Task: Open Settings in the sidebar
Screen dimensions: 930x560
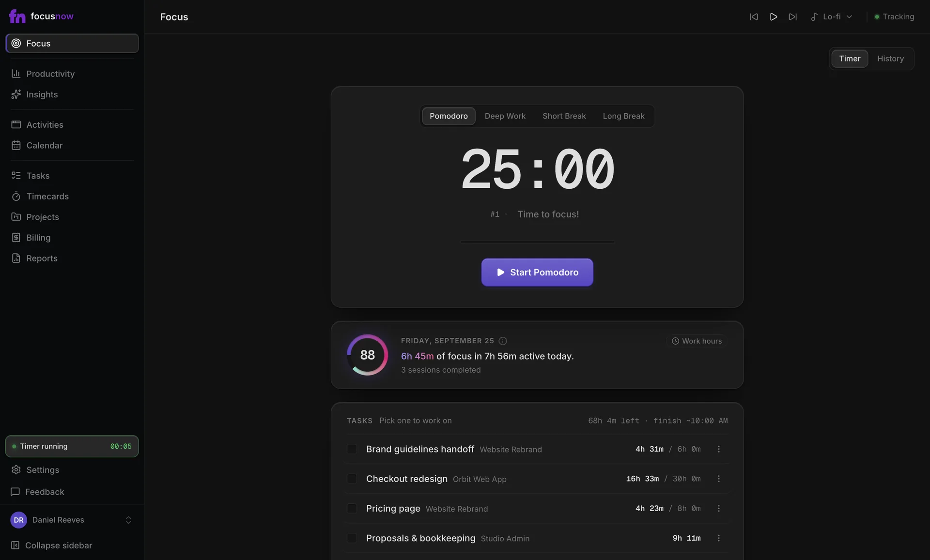Action: (x=72, y=470)
